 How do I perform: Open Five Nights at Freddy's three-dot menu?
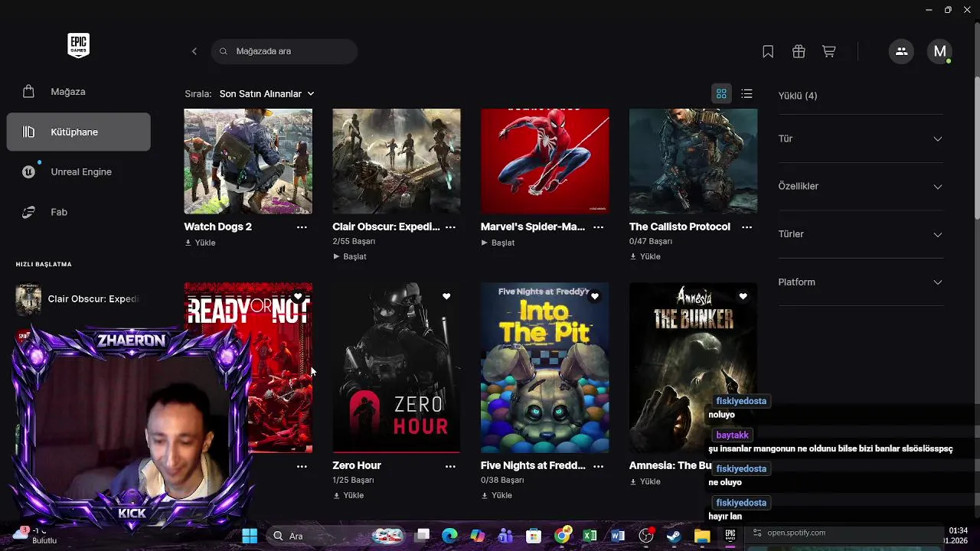tap(599, 466)
